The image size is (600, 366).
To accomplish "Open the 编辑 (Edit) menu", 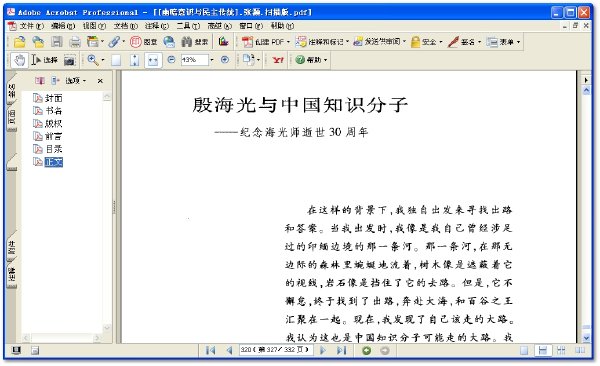I will click(63, 26).
